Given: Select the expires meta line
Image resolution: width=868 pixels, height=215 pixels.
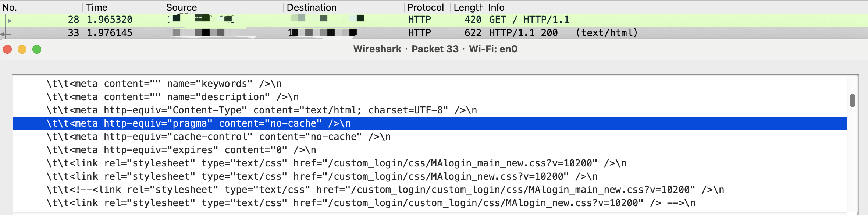Looking at the screenshot, I should tap(181, 150).
